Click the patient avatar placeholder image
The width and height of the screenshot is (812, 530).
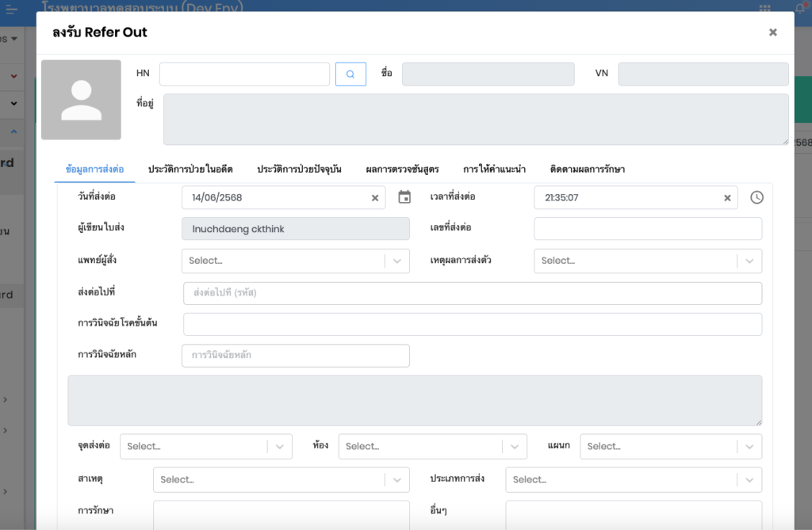click(x=81, y=100)
